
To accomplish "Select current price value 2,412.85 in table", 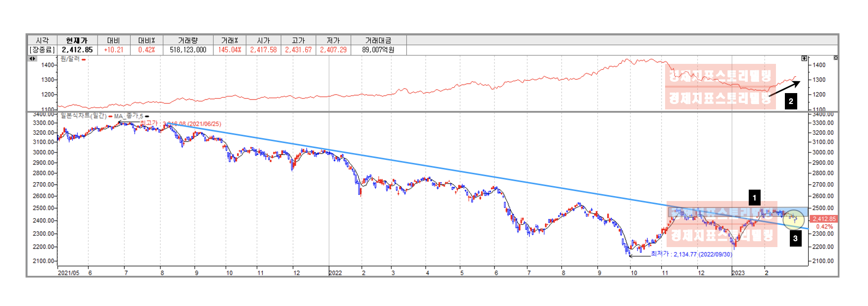I will tap(77, 50).
